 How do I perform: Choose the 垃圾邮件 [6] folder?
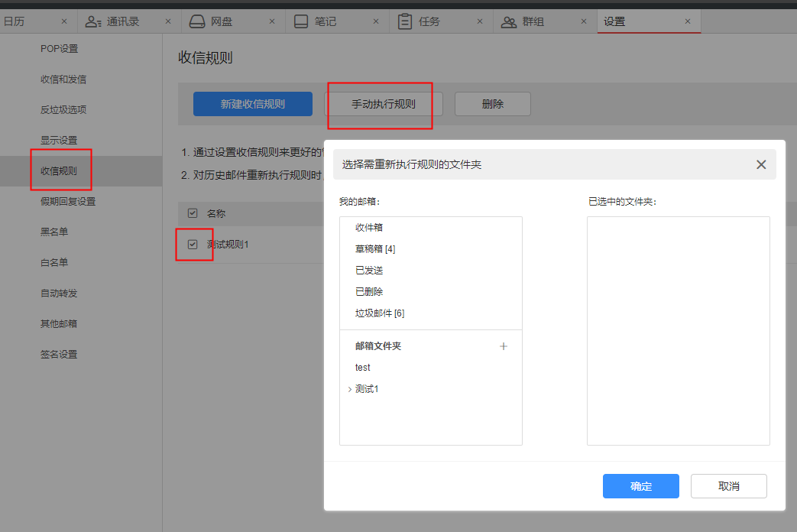[x=380, y=313]
